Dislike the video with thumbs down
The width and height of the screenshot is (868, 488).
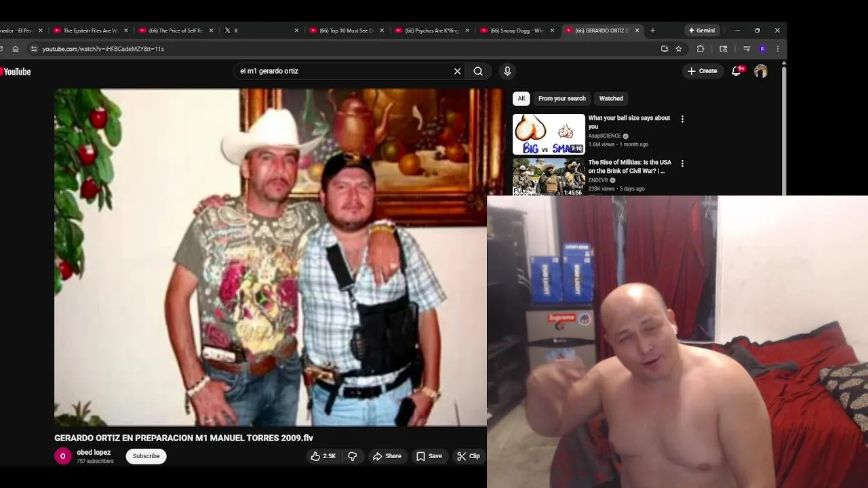click(x=353, y=456)
